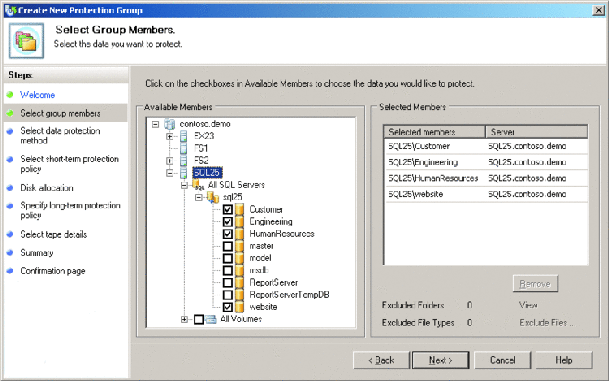The height and width of the screenshot is (381, 609).
Task: Close the Create New Protection Group dialog
Action: 599,10
